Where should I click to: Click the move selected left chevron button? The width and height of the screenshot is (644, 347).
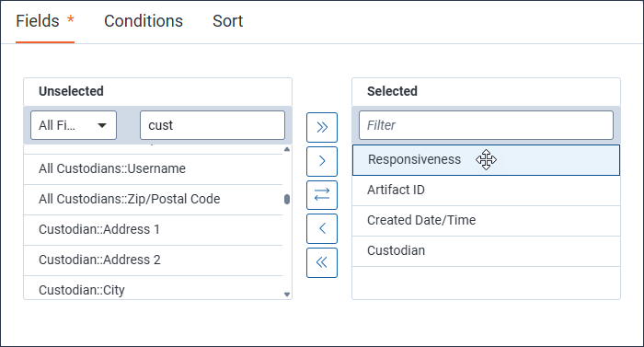point(322,228)
